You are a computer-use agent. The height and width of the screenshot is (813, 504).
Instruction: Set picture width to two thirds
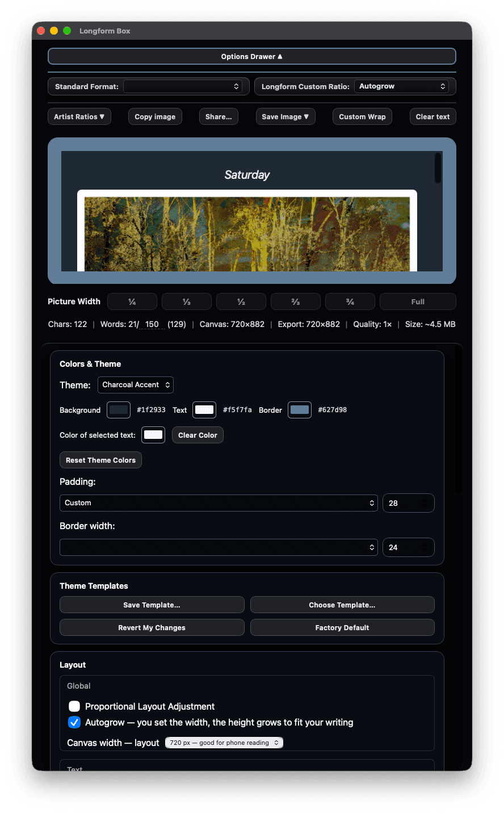[296, 301]
